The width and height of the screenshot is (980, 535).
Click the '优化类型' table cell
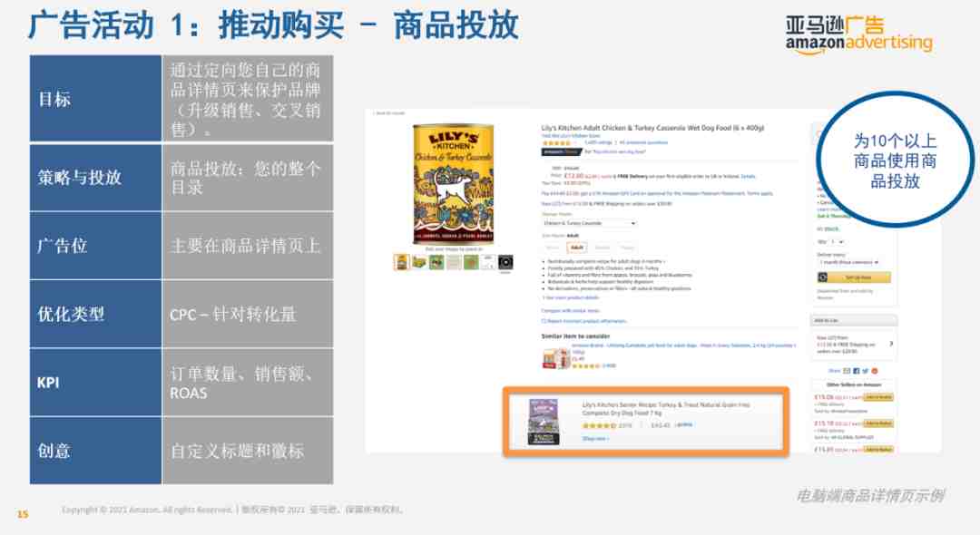(x=95, y=314)
